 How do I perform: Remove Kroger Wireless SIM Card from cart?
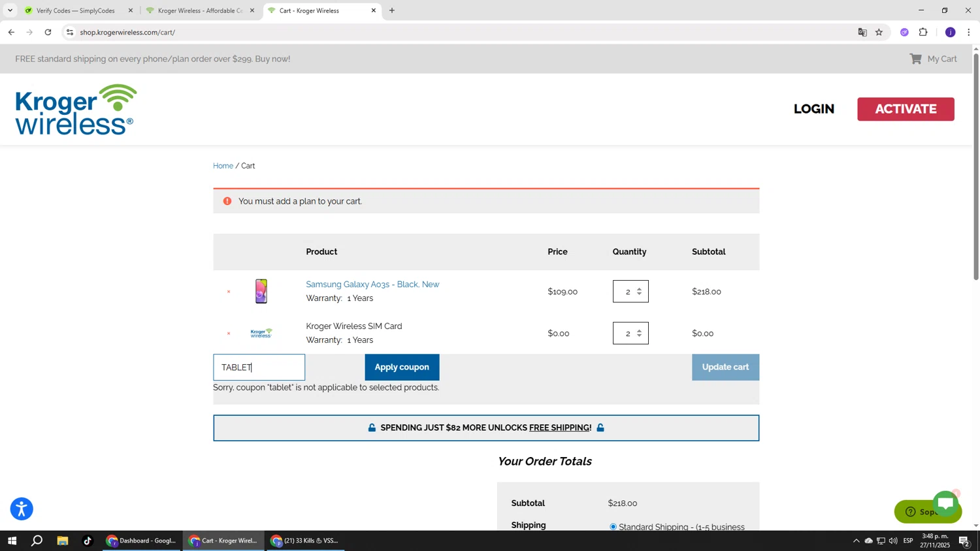[x=229, y=334]
